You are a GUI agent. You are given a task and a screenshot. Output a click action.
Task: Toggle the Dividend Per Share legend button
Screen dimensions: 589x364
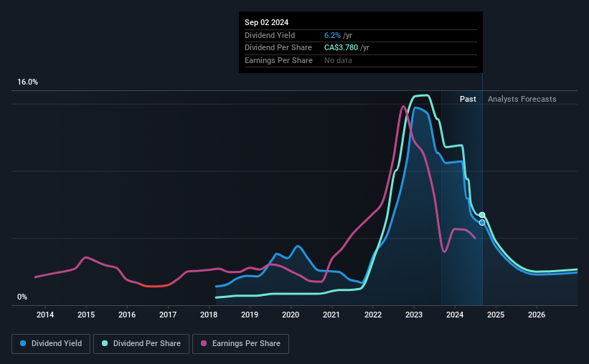click(141, 344)
